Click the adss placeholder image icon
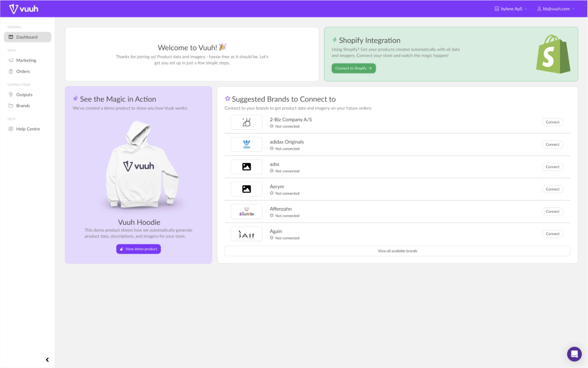The image size is (588, 368). click(247, 167)
